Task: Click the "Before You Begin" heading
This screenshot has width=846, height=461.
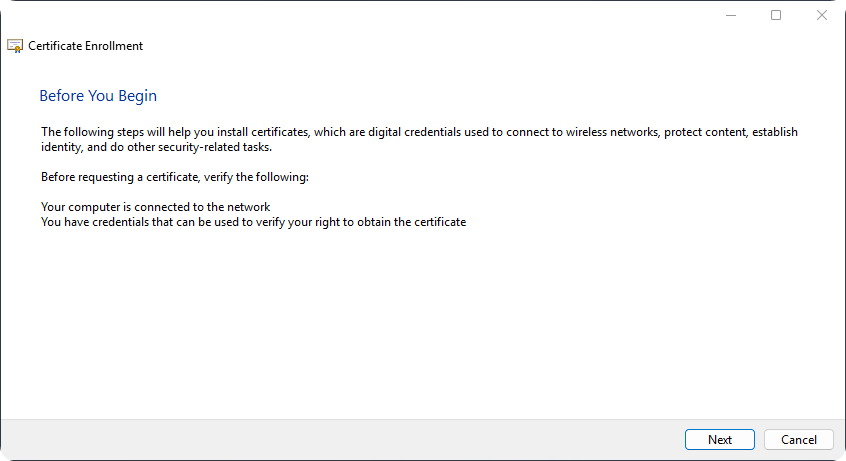Action: tap(98, 96)
